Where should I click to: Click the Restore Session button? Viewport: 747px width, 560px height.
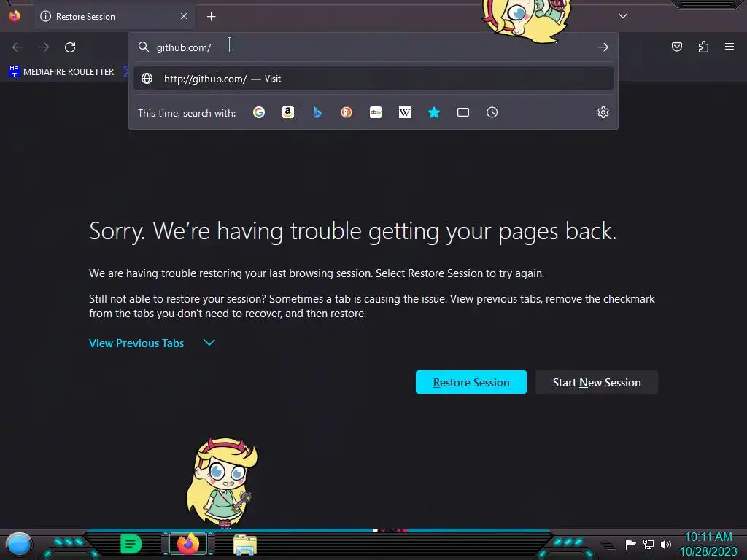tap(471, 382)
